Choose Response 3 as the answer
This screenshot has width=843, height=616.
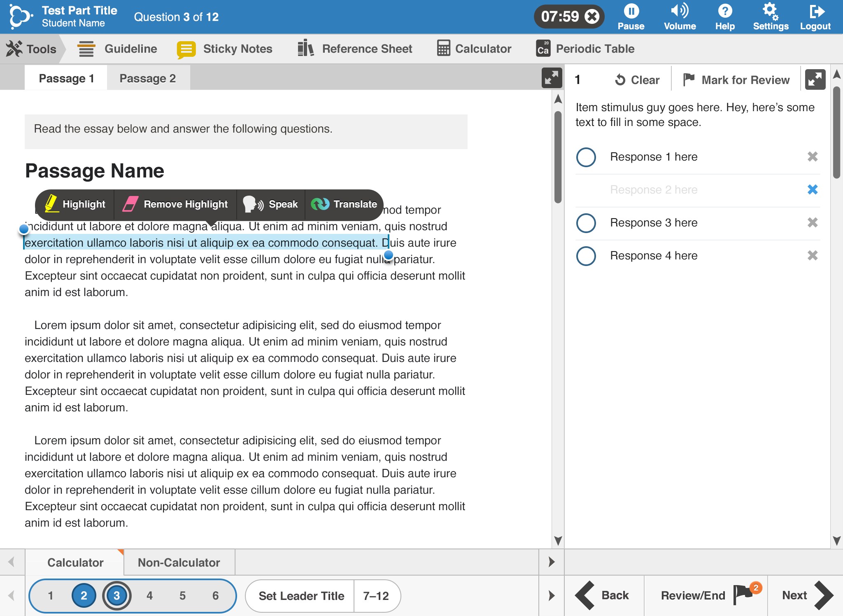coord(586,223)
